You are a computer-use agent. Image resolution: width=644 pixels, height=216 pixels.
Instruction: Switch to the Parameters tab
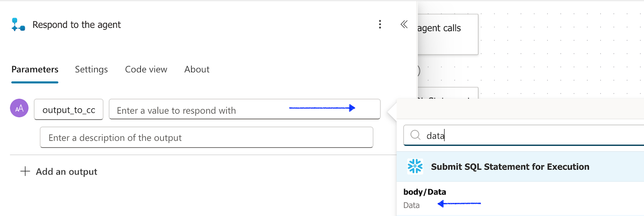(x=35, y=69)
